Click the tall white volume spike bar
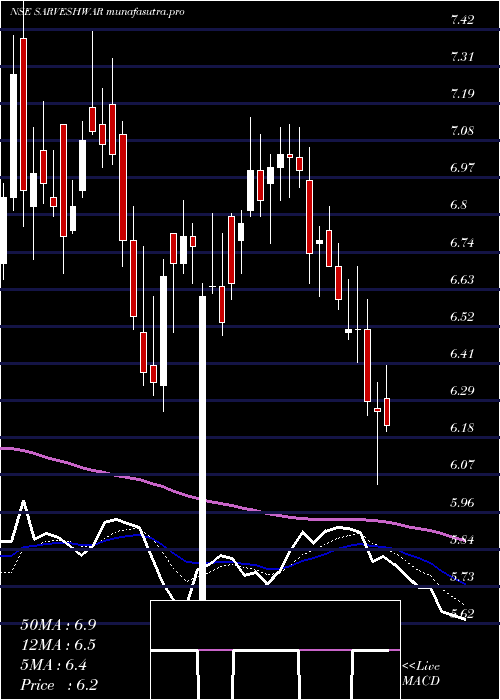Screen dimensions: 500x700 coord(202,448)
